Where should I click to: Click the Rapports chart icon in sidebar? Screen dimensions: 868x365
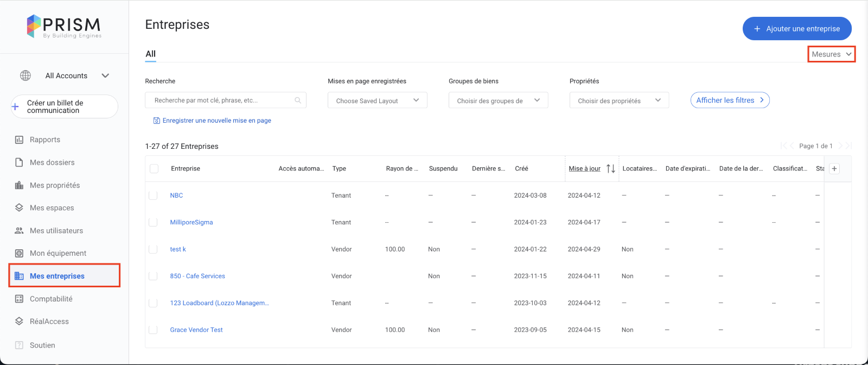[x=19, y=140]
